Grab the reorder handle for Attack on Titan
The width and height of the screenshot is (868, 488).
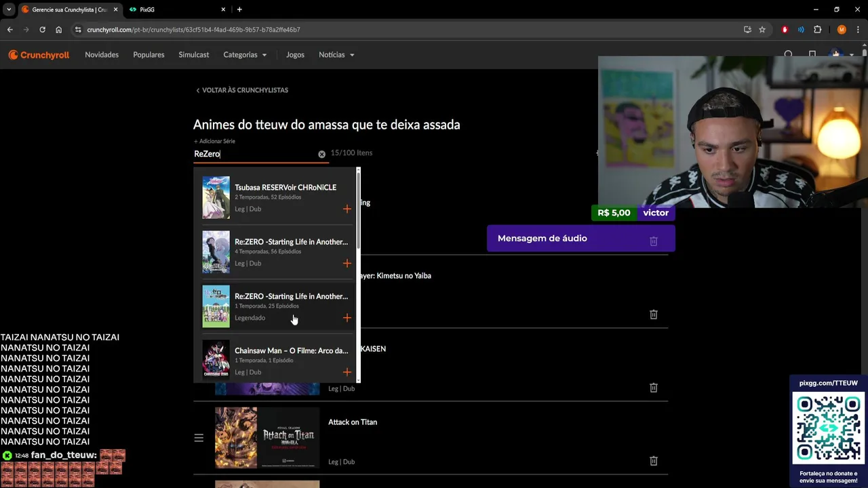coord(199,438)
